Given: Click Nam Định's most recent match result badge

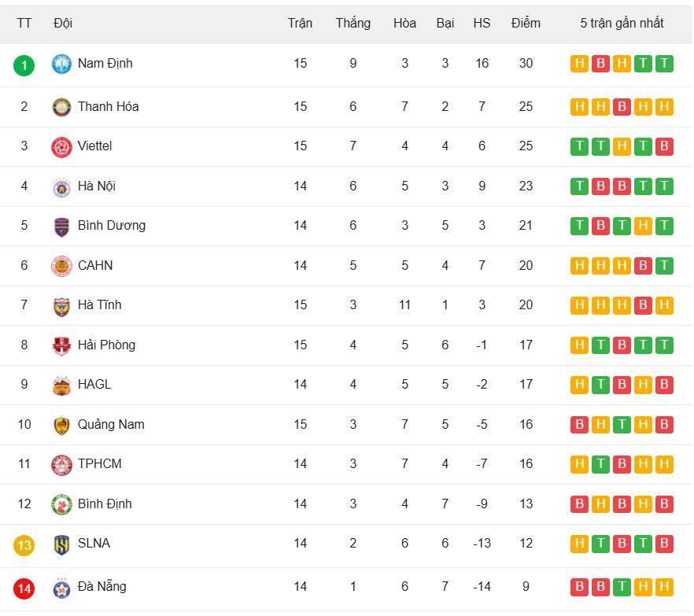Looking at the screenshot, I should tap(664, 64).
